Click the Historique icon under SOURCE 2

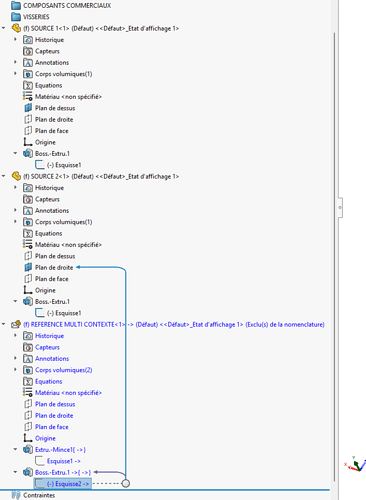28,188
